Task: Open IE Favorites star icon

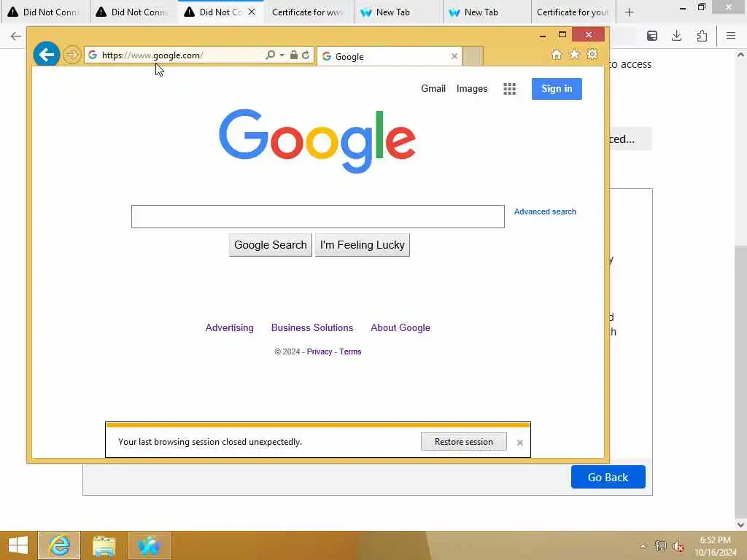Action: (x=575, y=54)
